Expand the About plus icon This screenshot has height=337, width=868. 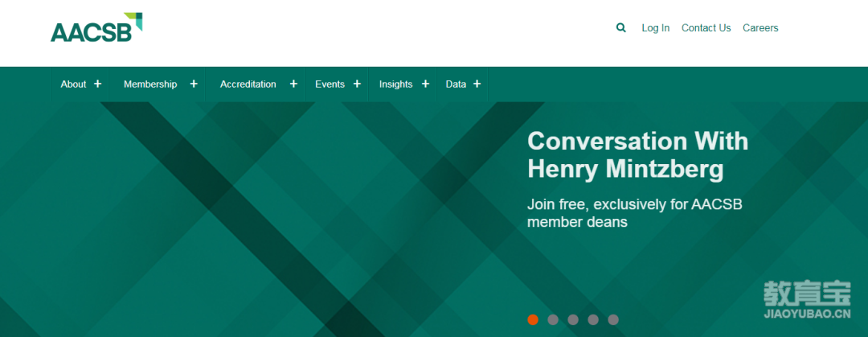point(98,84)
